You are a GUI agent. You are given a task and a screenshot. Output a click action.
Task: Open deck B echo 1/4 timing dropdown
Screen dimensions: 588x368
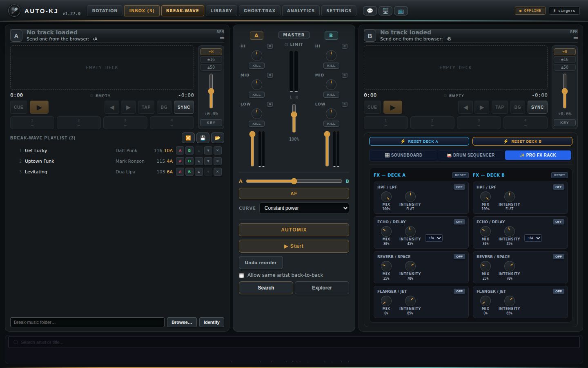pos(533,238)
